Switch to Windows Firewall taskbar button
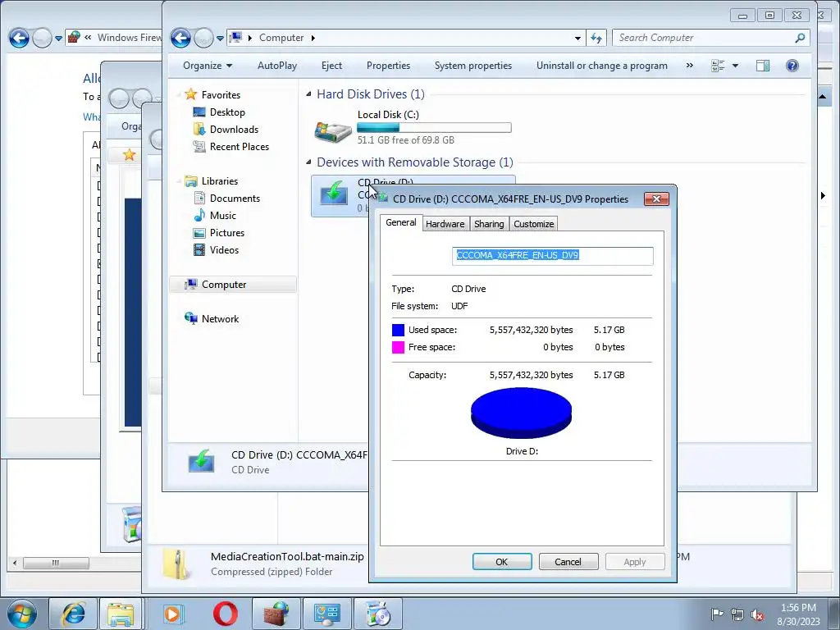 (x=276, y=614)
